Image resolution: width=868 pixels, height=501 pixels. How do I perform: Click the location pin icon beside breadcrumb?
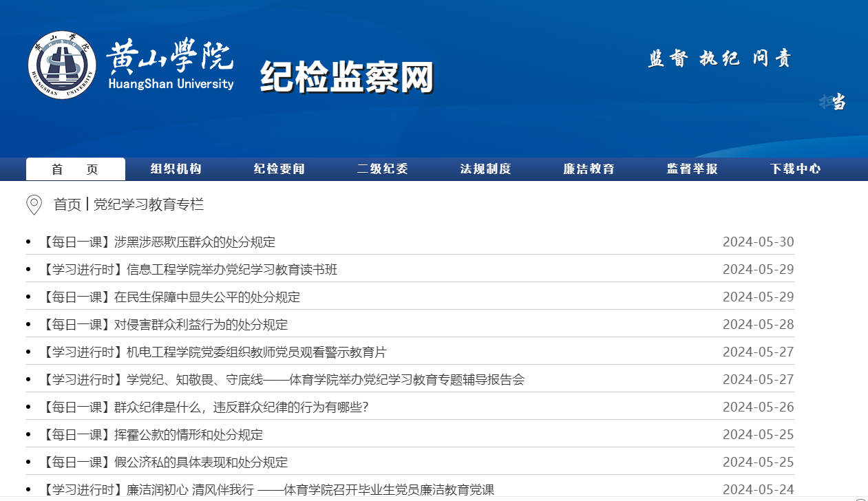tap(34, 205)
